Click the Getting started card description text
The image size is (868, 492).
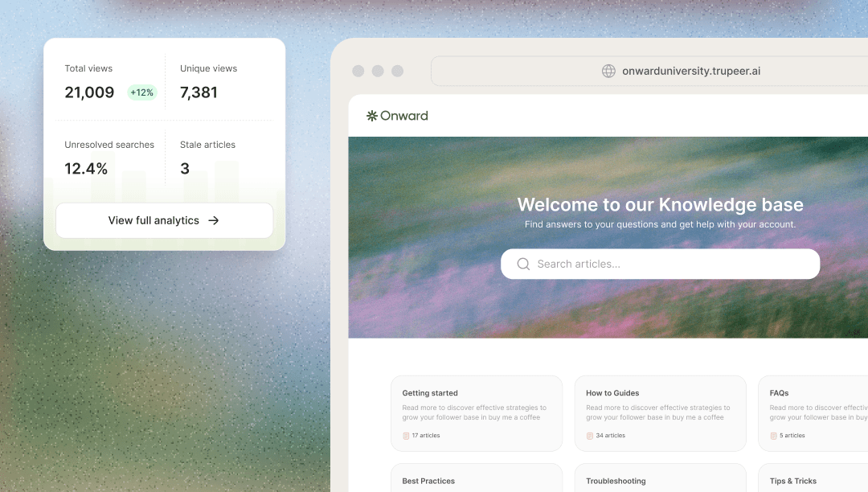(x=474, y=412)
